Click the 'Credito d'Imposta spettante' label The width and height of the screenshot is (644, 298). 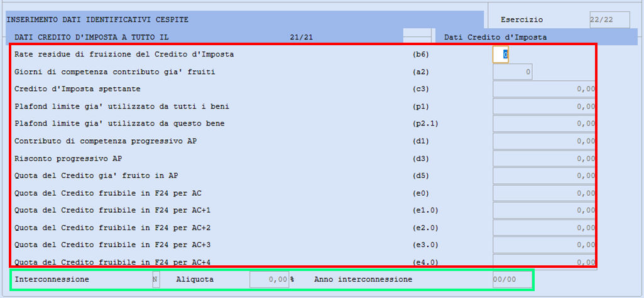[x=78, y=89]
